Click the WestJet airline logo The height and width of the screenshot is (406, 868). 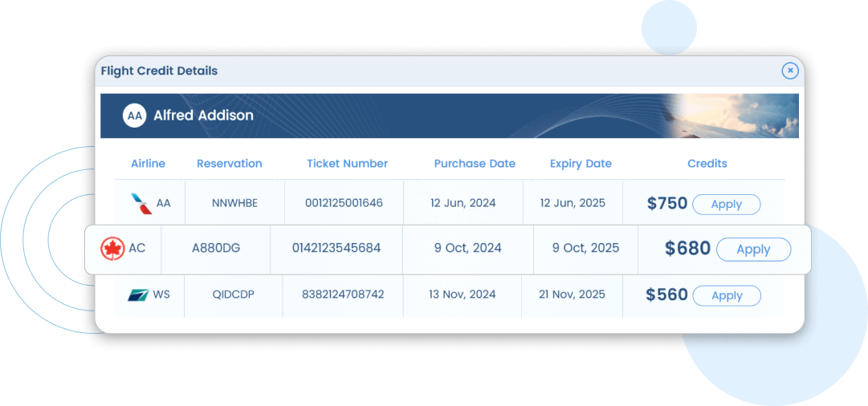138,294
